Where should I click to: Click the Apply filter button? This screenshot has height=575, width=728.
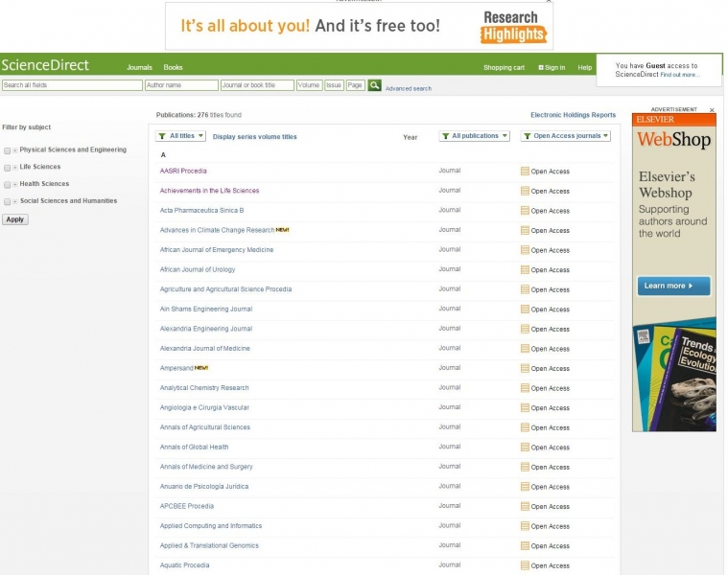[x=15, y=219]
